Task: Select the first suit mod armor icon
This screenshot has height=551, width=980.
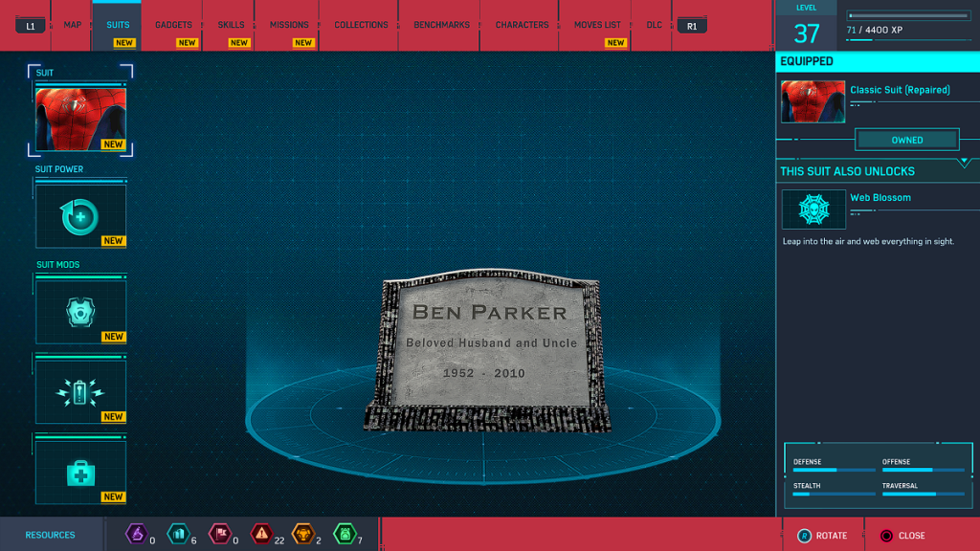Action: point(80,312)
